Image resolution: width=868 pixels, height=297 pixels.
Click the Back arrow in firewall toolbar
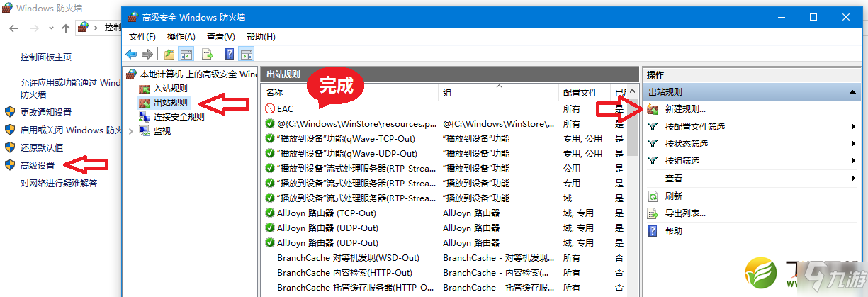[x=131, y=54]
